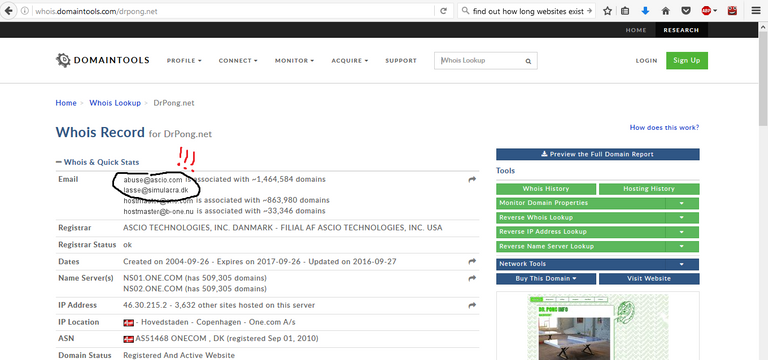This screenshot has width=768, height=360.
Task: Open the Pocket icon in toolbar
Action: (x=686, y=11)
